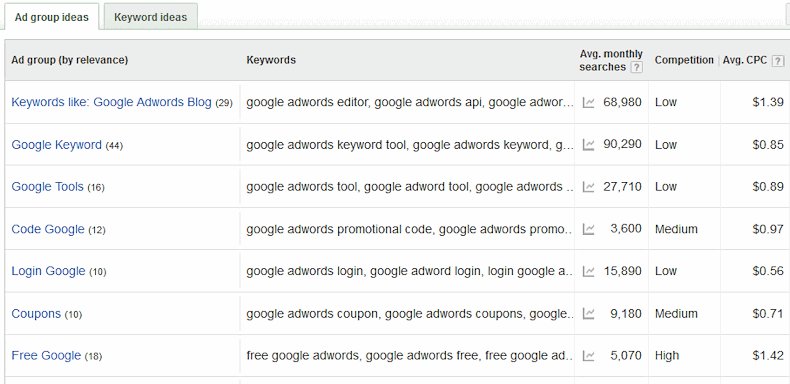The height and width of the screenshot is (384, 790).
Task: Open trend chart icon for 9,180 searches
Action: pyautogui.click(x=588, y=314)
